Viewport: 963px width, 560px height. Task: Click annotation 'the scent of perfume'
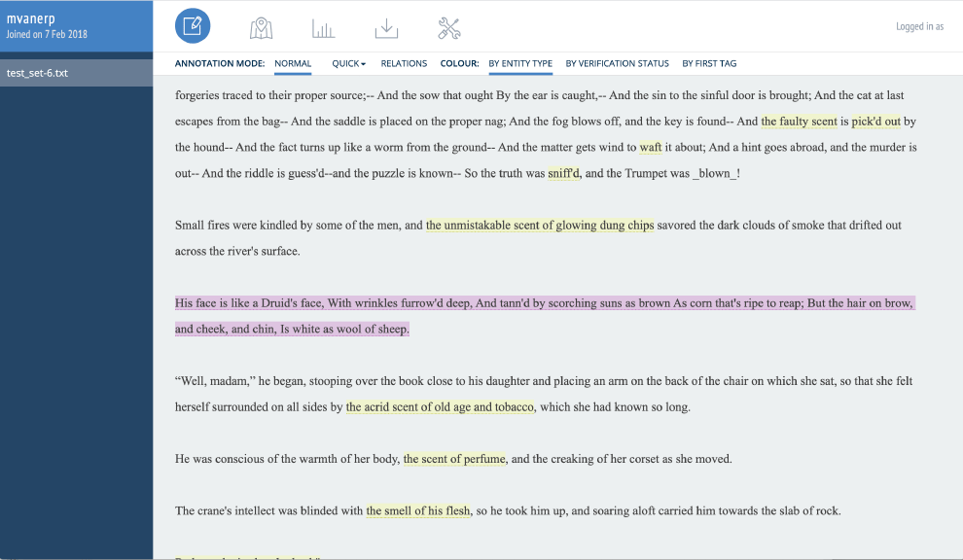pos(454,459)
